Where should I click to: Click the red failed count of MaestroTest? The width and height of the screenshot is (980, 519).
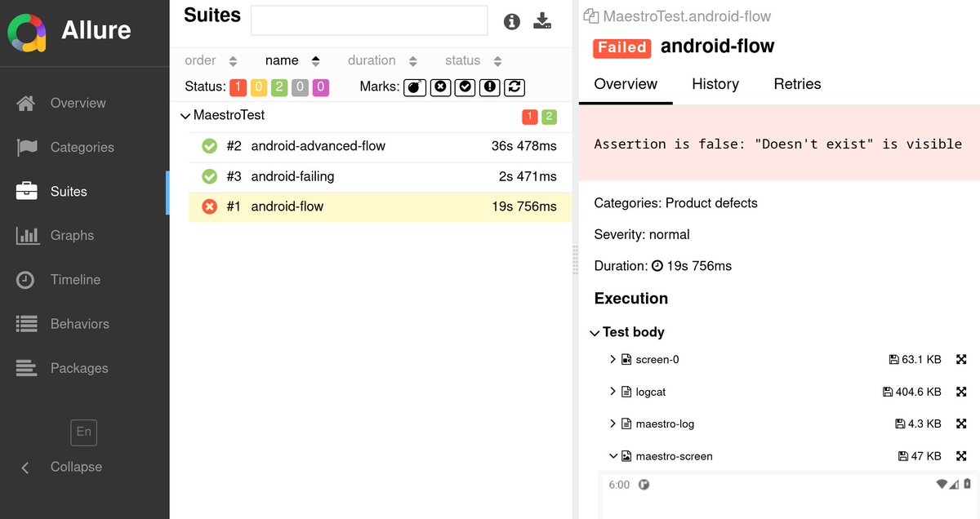529,117
